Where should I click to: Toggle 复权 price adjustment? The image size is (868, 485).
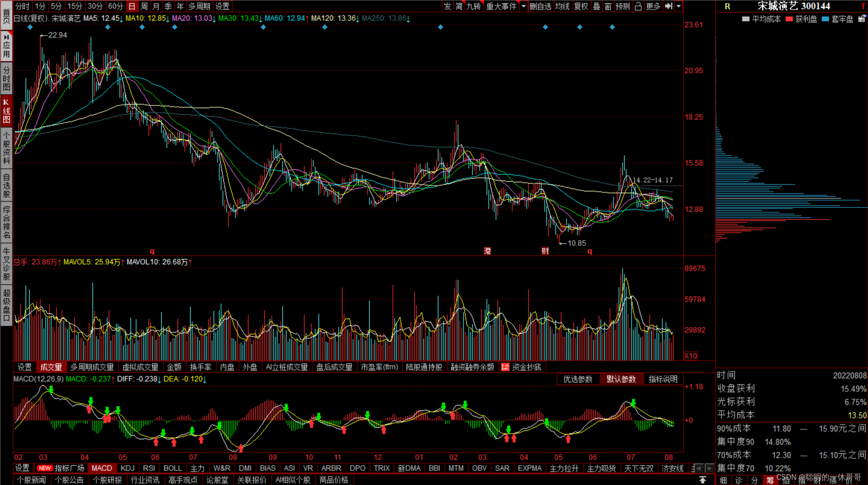581,6
